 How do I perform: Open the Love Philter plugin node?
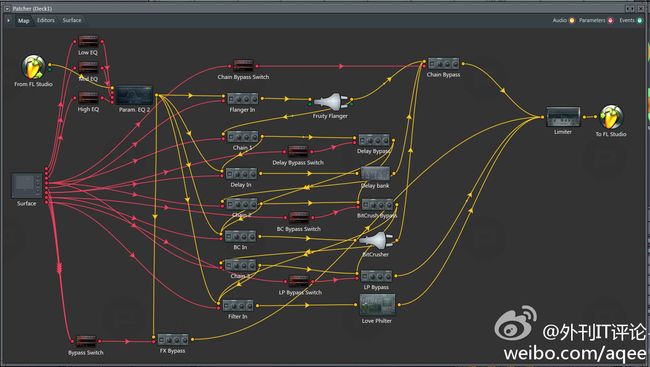click(377, 305)
